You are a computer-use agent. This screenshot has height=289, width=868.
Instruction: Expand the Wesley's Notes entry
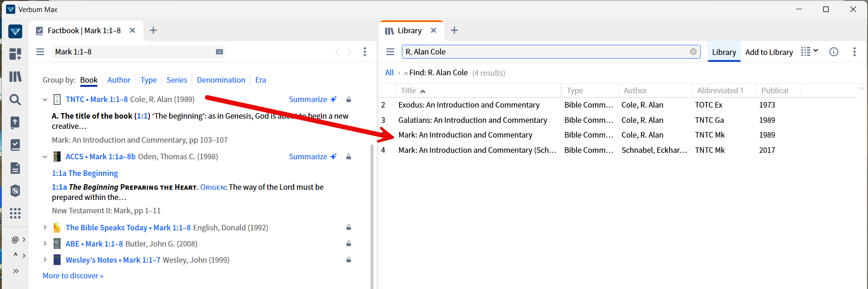point(45,259)
